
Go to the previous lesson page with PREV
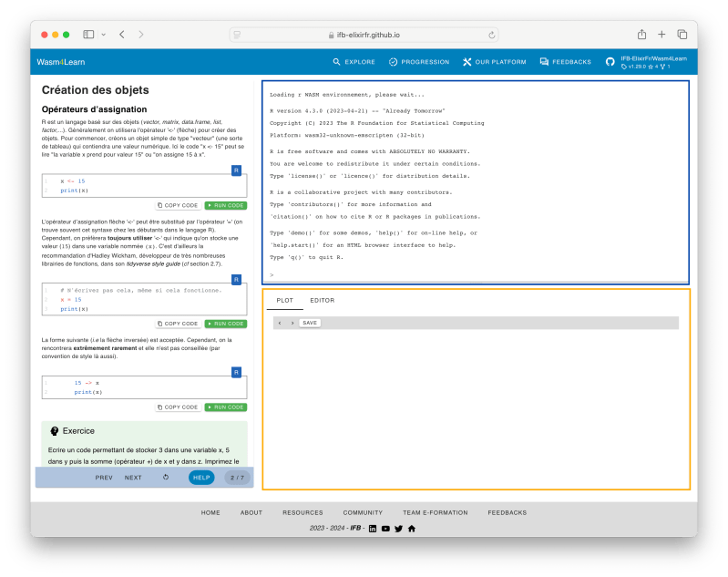(x=104, y=478)
